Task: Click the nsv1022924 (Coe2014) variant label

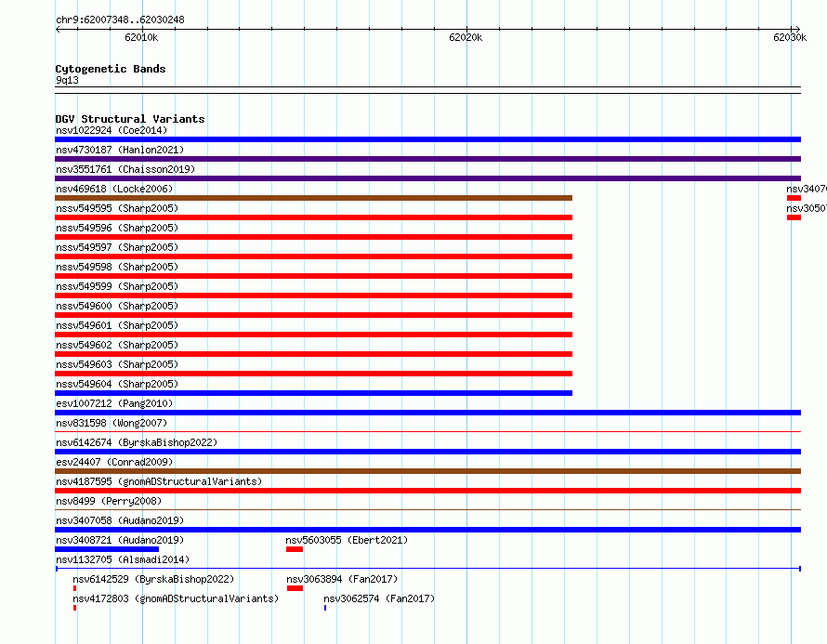Action: point(112,130)
